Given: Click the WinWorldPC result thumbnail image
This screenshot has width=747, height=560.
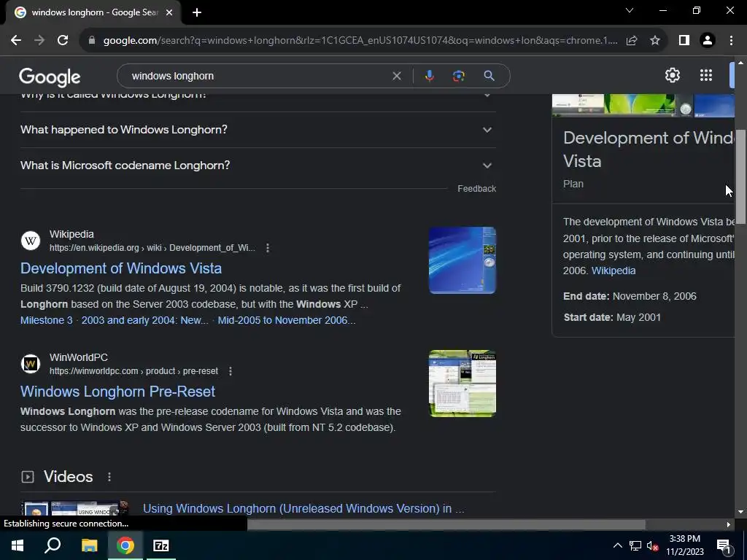Looking at the screenshot, I should [462, 384].
